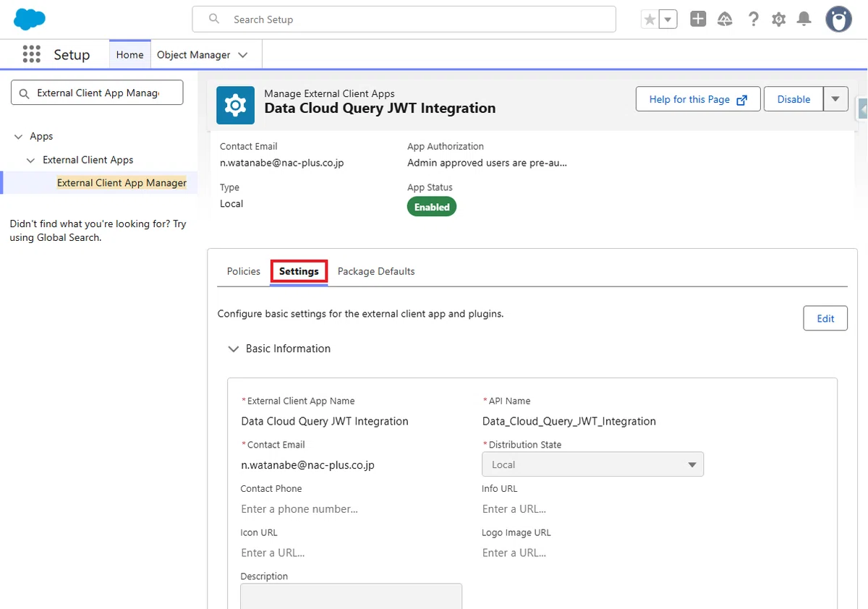This screenshot has width=868, height=609.
Task: Open the Setup gear menu
Action: pos(778,20)
